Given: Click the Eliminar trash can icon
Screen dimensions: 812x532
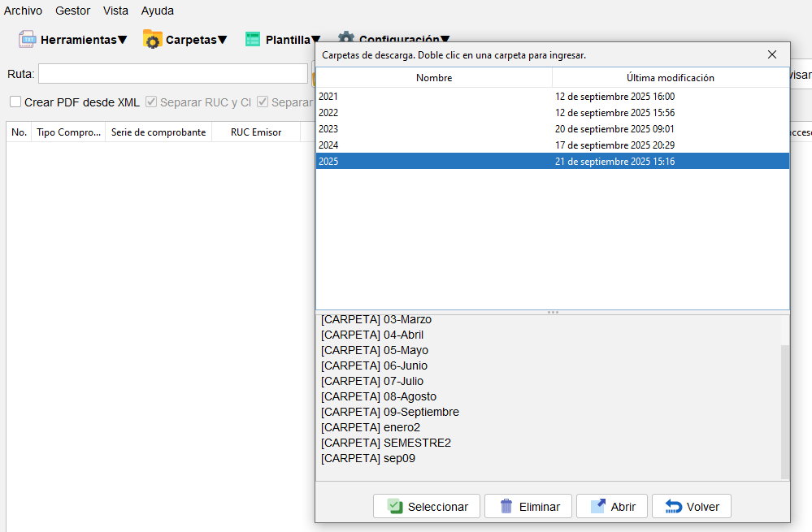Looking at the screenshot, I should [x=506, y=506].
